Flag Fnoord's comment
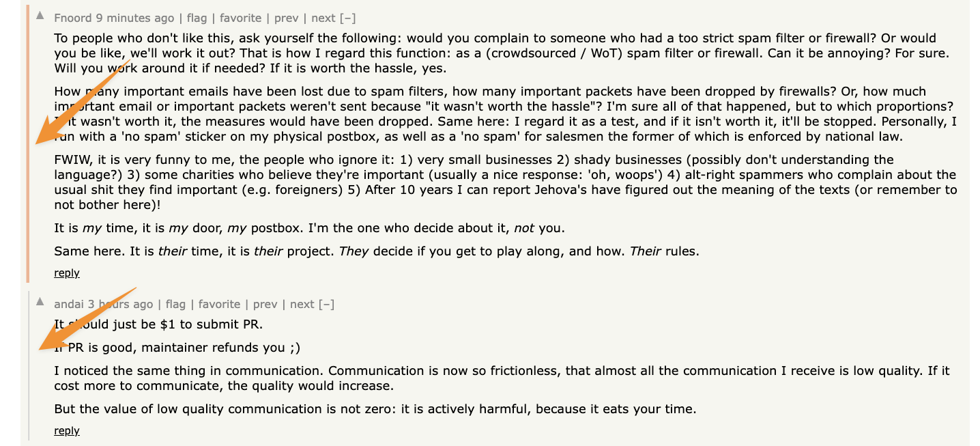 (x=197, y=18)
